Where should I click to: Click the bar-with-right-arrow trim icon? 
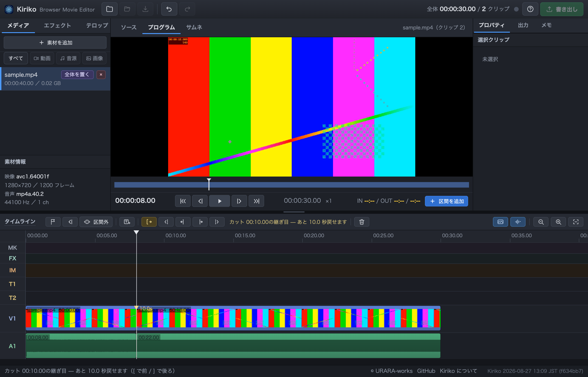click(x=200, y=222)
